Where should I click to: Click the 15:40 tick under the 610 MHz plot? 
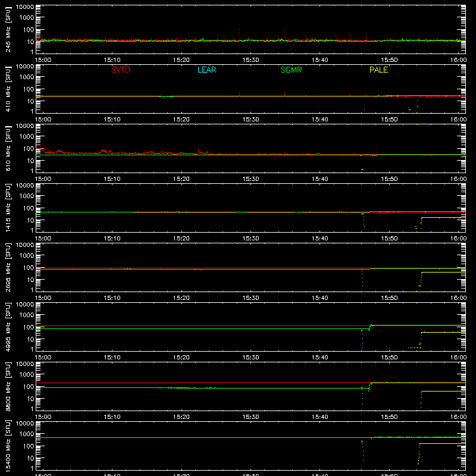[x=320, y=179]
